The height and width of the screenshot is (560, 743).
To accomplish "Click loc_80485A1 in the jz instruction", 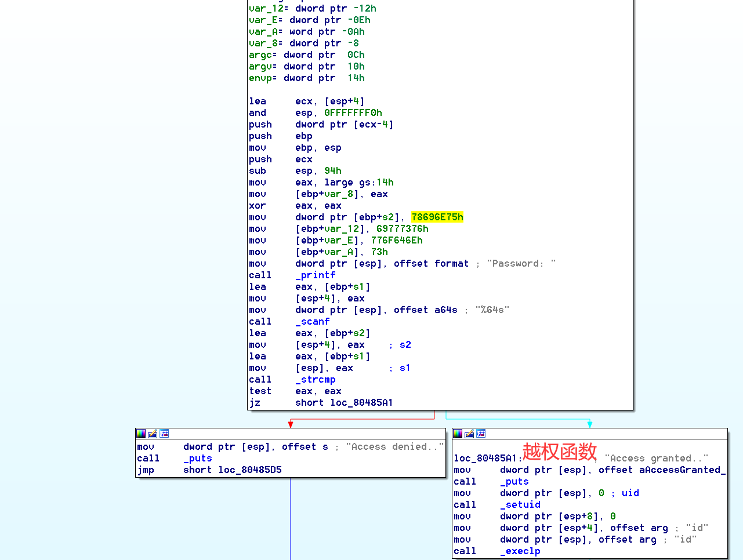I will coord(361,403).
